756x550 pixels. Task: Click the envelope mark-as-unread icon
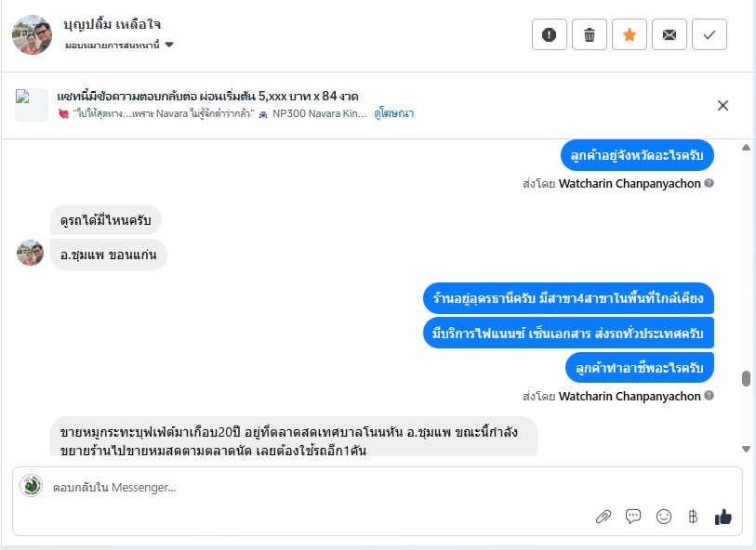pos(669,34)
